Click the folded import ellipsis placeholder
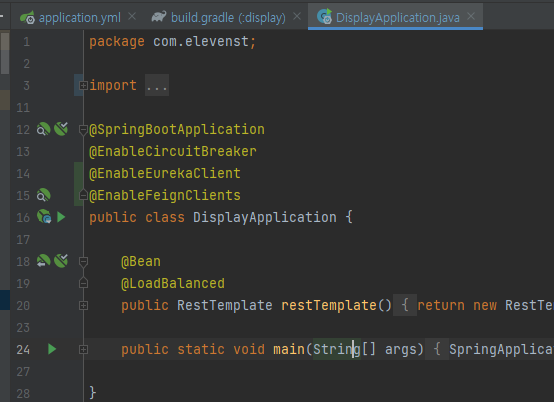Image resolution: width=554 pixels, height=402 pixels. tap(157, 85)
